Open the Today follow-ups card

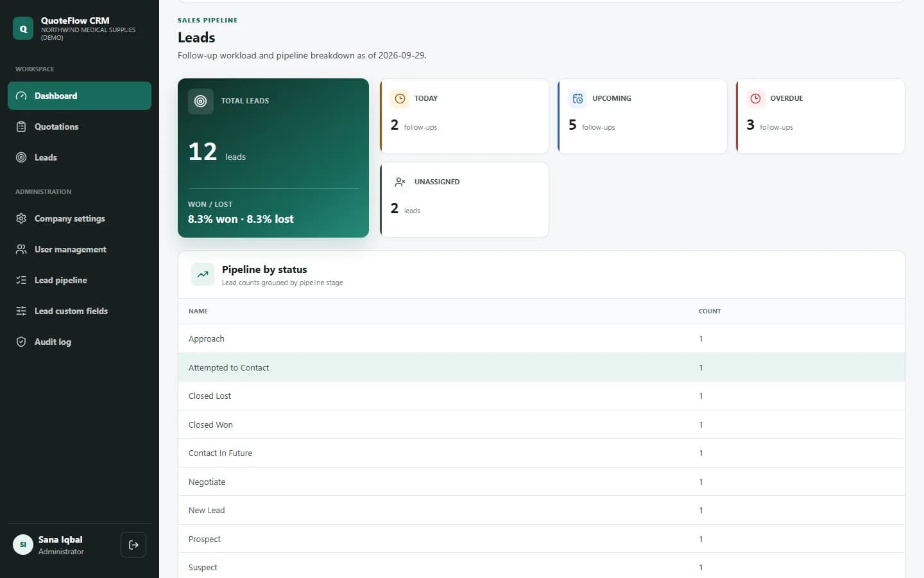pos(465,116)
